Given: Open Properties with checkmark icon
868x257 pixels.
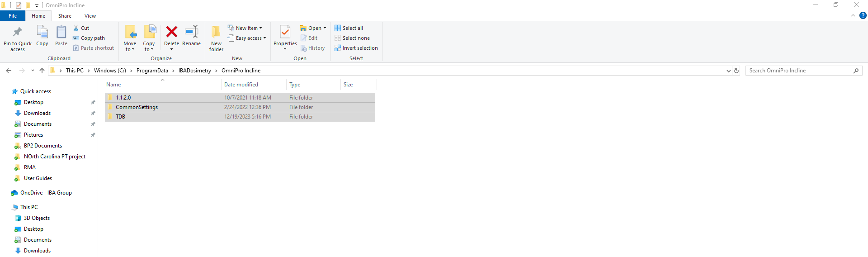Looking at the screenshot, I should (285, 33).
